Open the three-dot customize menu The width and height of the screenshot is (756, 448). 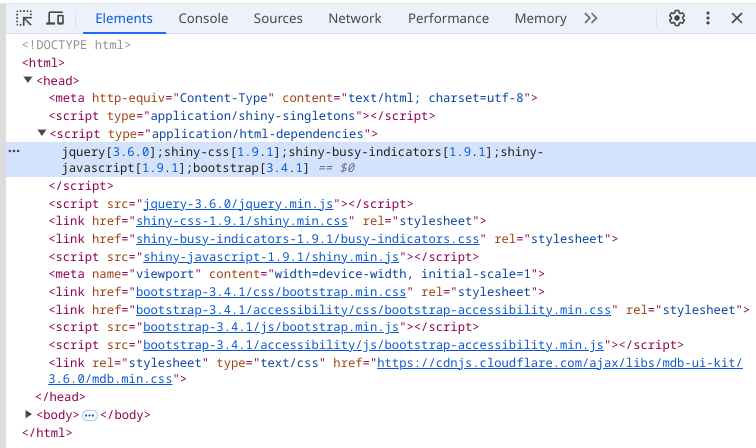pyautogui.click(x=707, y=18)
